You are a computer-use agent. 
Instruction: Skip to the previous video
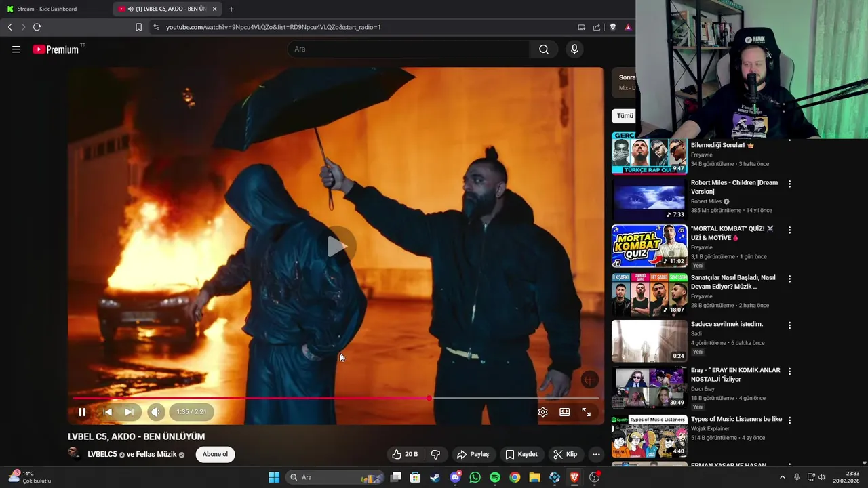pos(107,412)
